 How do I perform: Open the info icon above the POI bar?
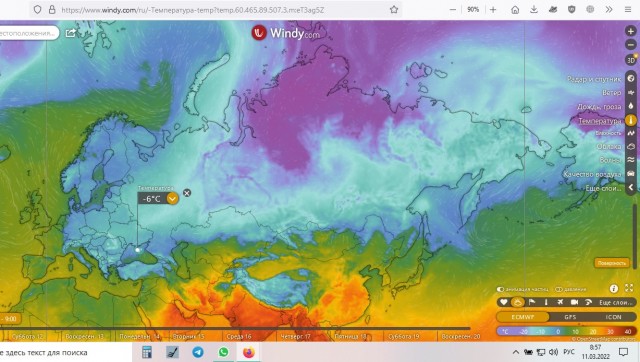(x=613, y=289)
